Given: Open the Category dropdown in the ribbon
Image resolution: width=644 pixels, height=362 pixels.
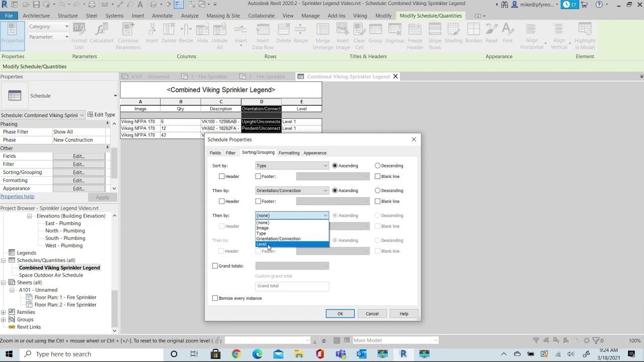Looking at the screenshot, I should click(48, 27).
